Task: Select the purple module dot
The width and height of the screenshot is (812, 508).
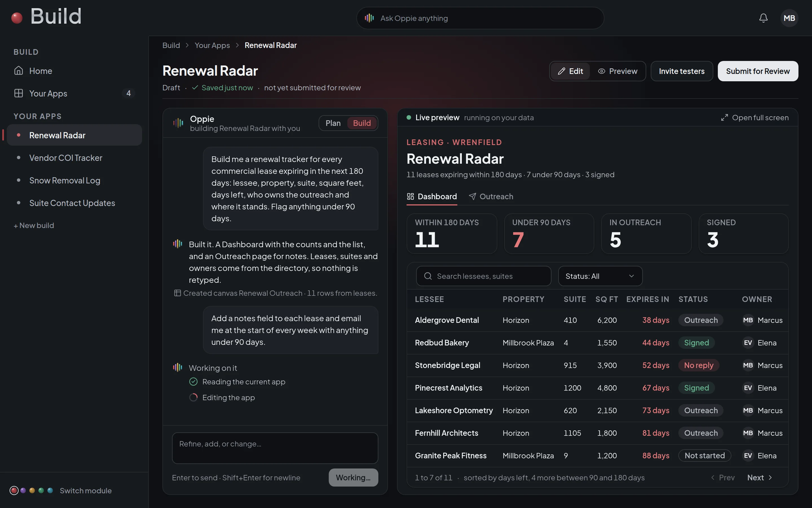Action: (x=23, y=491)
